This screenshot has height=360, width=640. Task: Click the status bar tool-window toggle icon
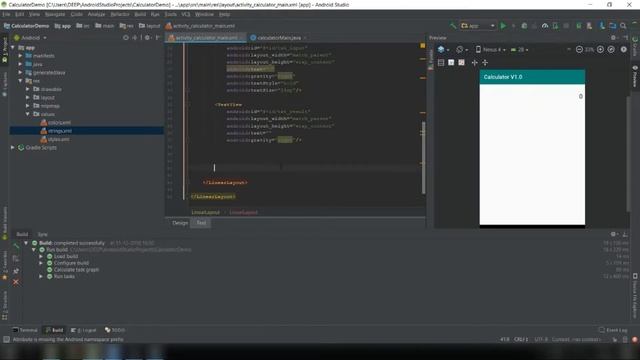[7, 340]
